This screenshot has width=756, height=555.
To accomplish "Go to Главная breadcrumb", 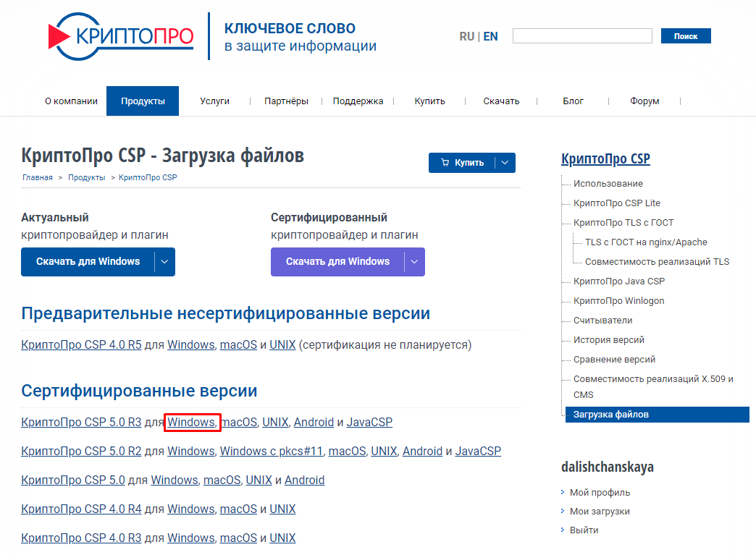I will click(x=38, y=177).
